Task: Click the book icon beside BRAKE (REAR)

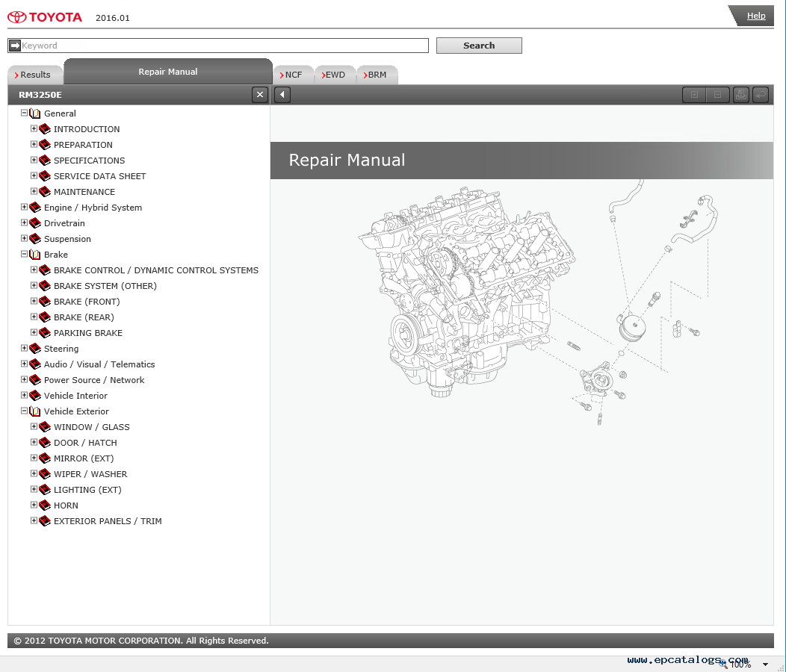Action: pyautogui.click(x=45, y=317)
